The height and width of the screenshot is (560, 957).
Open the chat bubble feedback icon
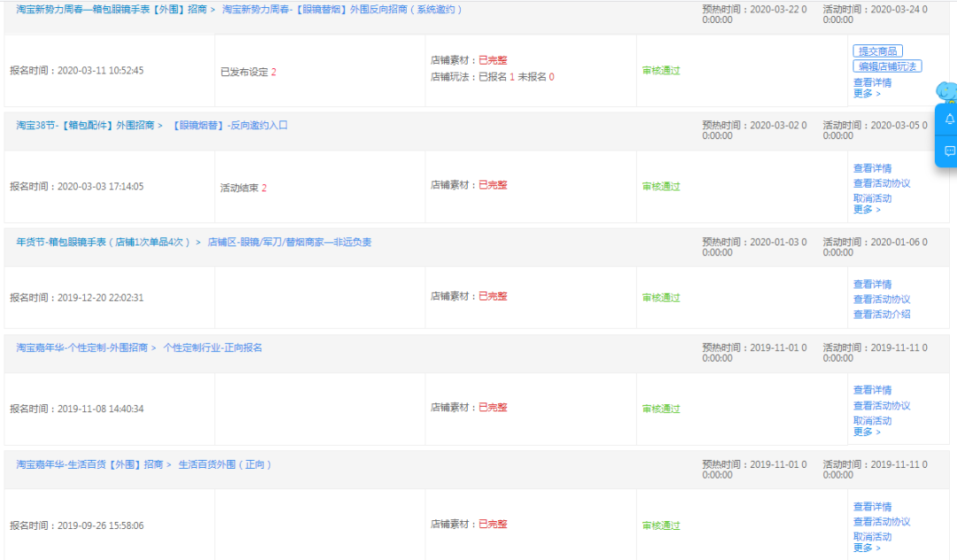950,151
